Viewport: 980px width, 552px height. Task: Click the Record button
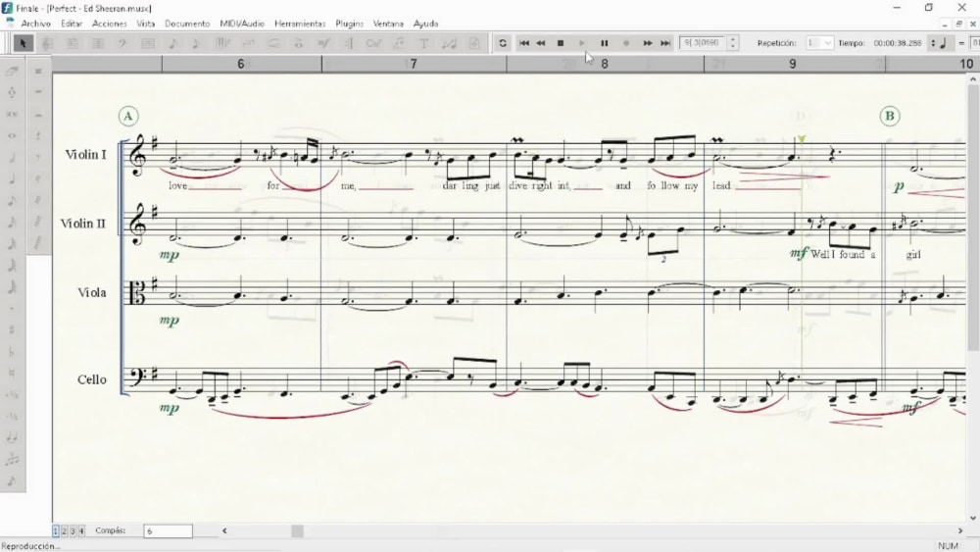pos(626,43)
